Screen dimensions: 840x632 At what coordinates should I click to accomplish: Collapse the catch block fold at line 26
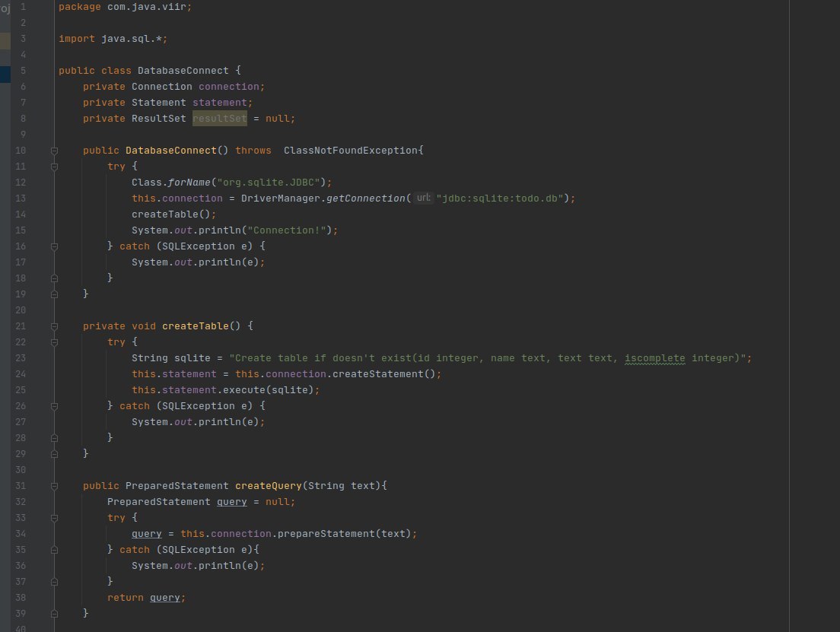coord(54,407)
